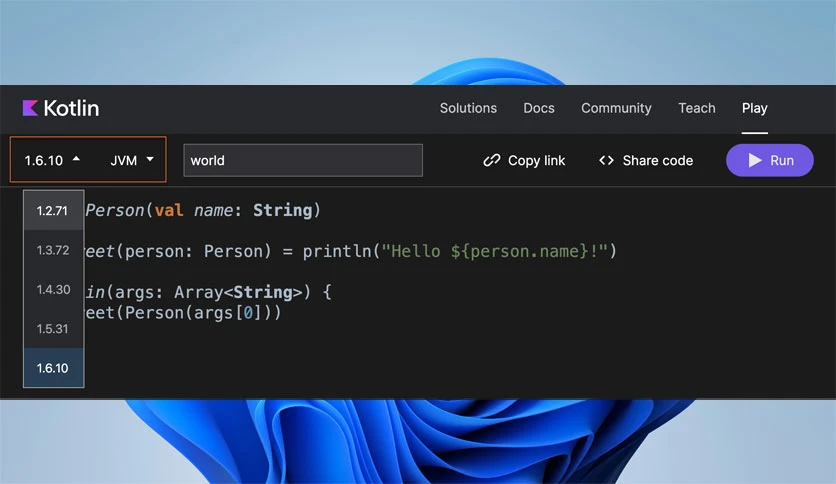The height and width of the screenshot is (484, 836).
Task: Click the Kotlin wordmark home link
Action: (x=71, y=108)
